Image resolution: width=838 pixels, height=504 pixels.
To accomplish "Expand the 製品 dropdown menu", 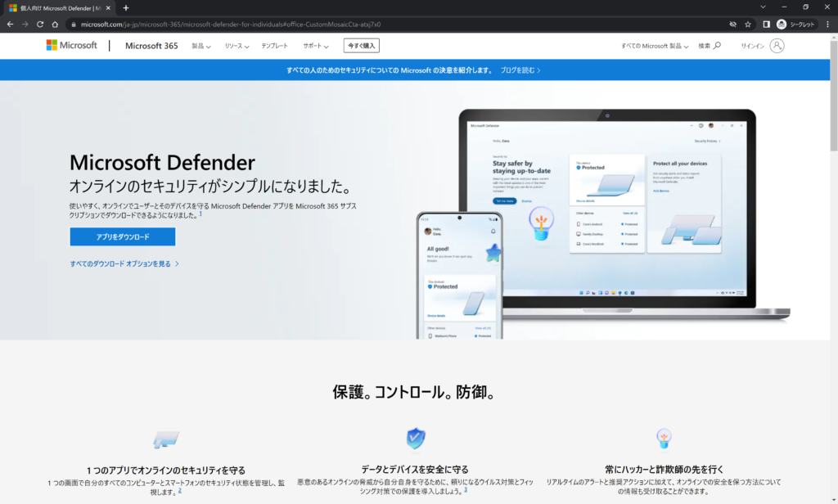I will 199,45.
